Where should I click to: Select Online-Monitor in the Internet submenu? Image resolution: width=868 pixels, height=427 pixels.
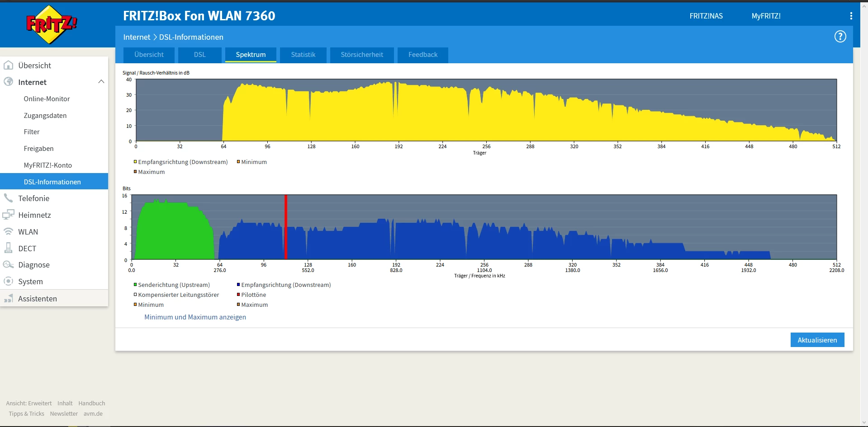tap(47, 99)
